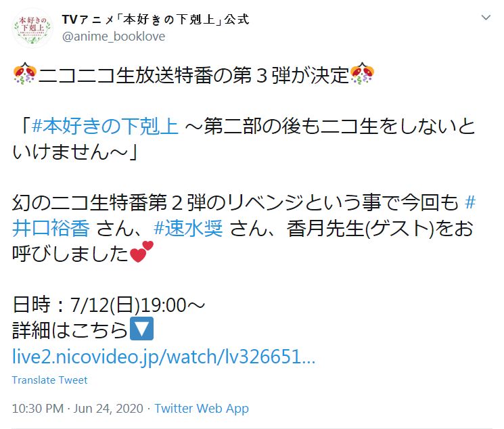Click the Twitter Web App source link
This screenshot has width=504, height=429.
click(x=202, y=409)
